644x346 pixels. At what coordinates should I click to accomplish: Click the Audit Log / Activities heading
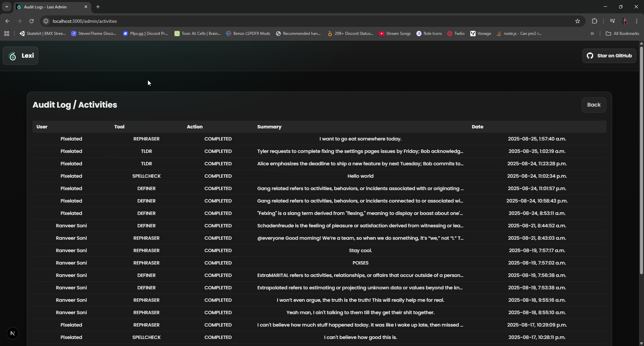pyautogui.click(x=75, y=105)
